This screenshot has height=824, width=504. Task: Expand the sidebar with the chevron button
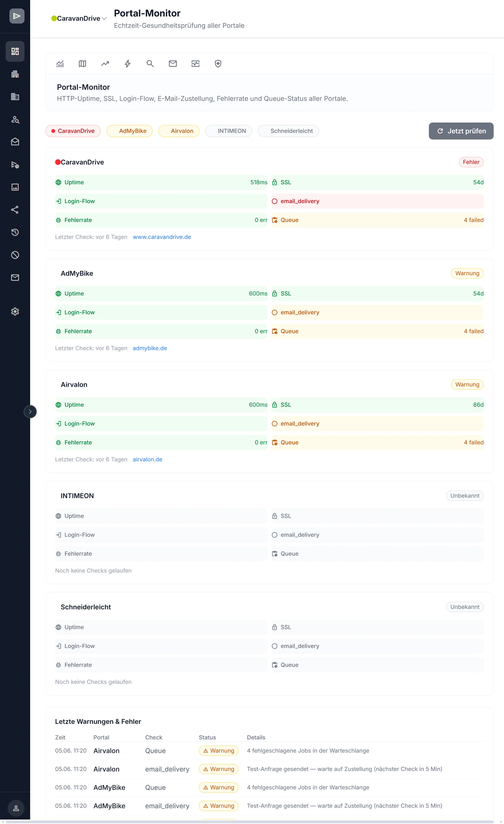coord(30,411)
